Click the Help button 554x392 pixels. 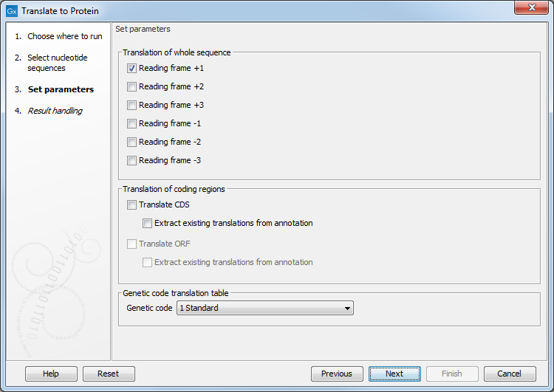(x=51, y=374)
